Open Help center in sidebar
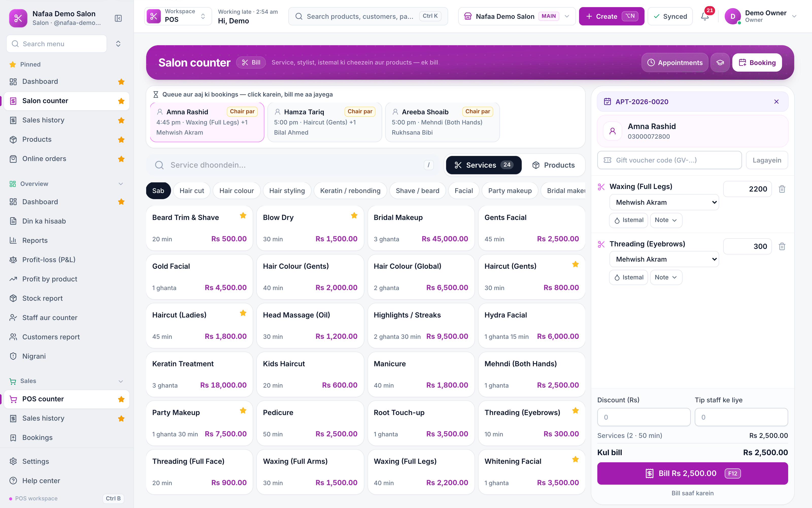This screenshot has height=508, width=812. pos(67,481)
